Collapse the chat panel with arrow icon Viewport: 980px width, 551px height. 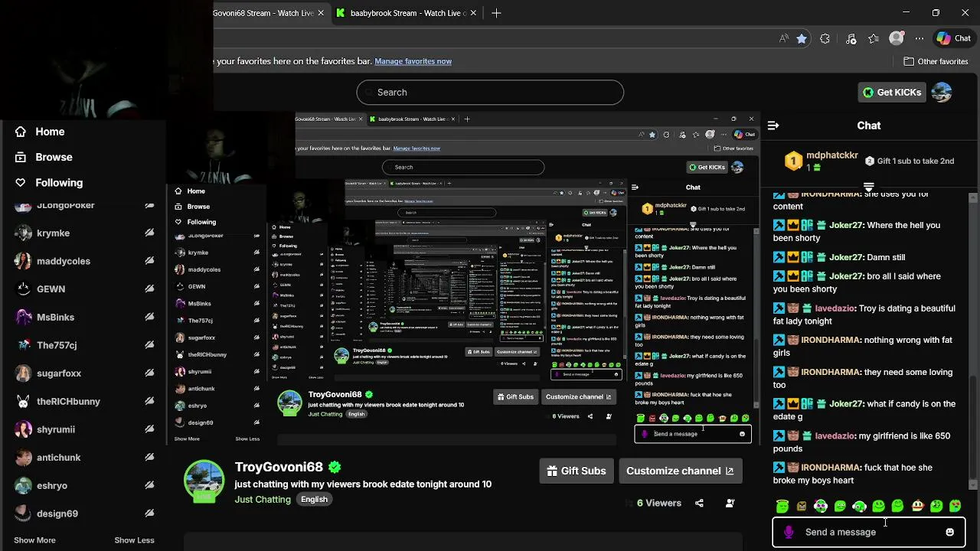click(x=773, y=126)
